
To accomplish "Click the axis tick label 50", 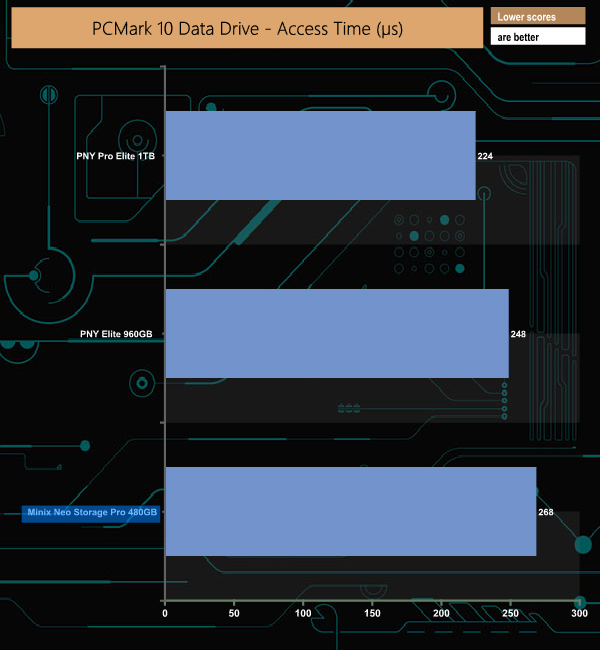I will pyautogui.click(x=234, y=613).
